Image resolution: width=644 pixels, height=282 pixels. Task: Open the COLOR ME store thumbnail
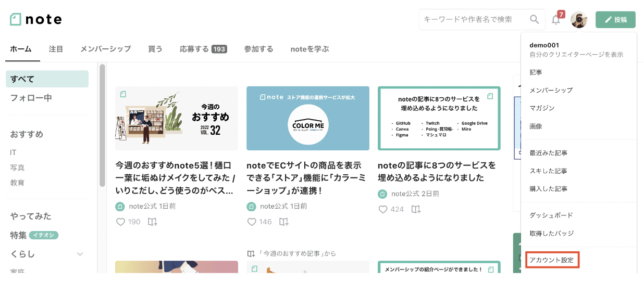point(308,118)
